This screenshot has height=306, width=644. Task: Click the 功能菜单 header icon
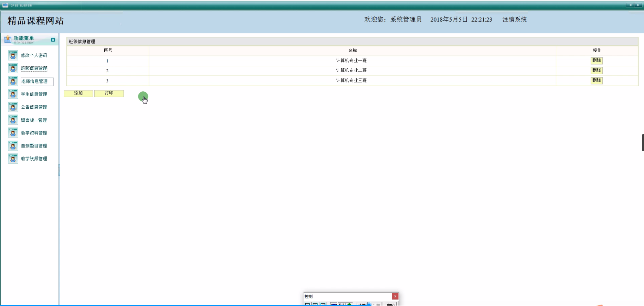pos(8,40)
